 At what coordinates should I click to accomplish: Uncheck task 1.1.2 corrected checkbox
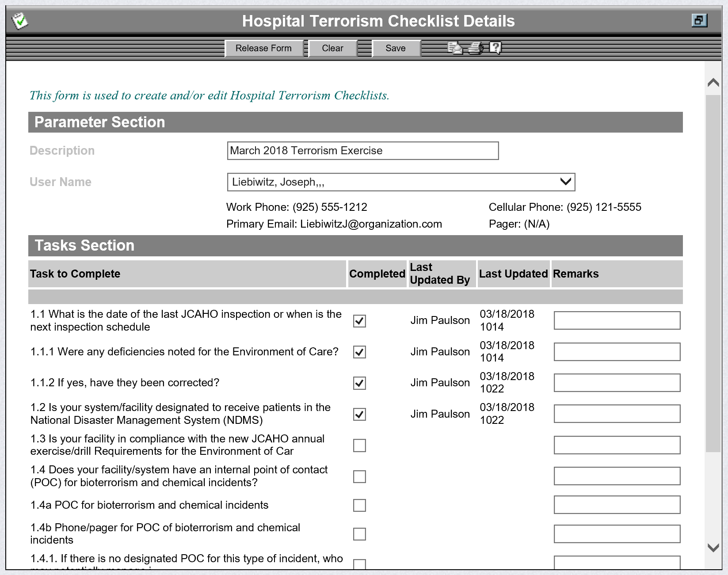(x=359, y=383)
